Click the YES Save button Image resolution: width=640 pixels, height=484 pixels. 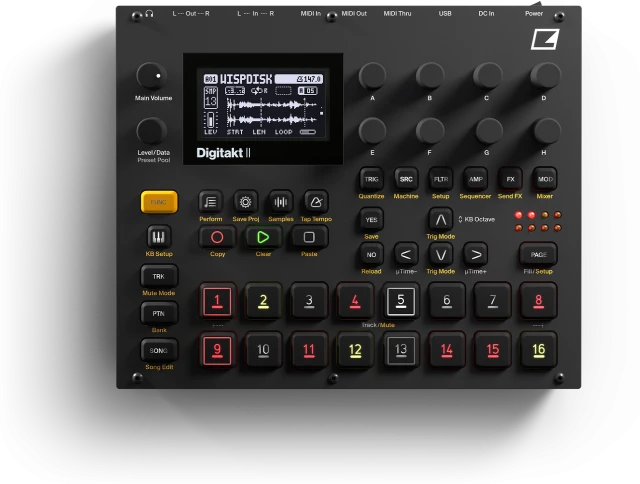click(x=371, y=220)
